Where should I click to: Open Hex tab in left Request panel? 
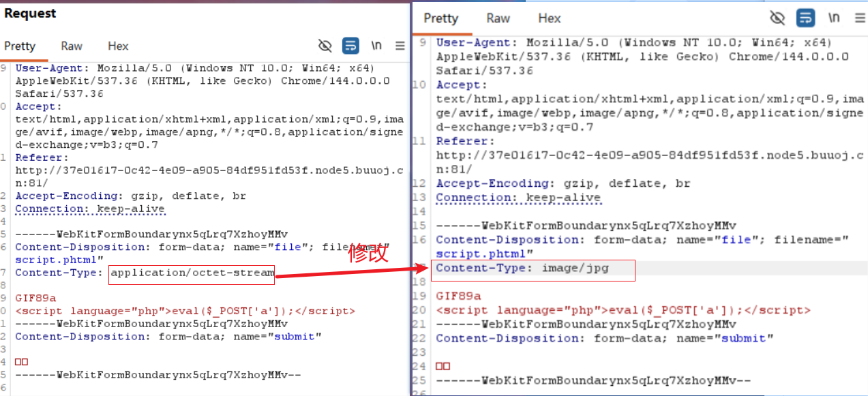pos(118,46)
